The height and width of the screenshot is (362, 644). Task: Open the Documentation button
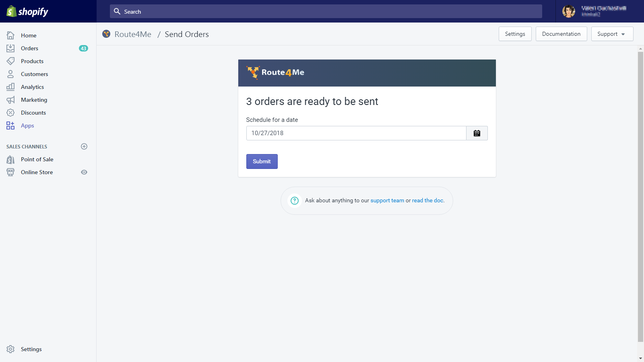click(x=561, y=34)
